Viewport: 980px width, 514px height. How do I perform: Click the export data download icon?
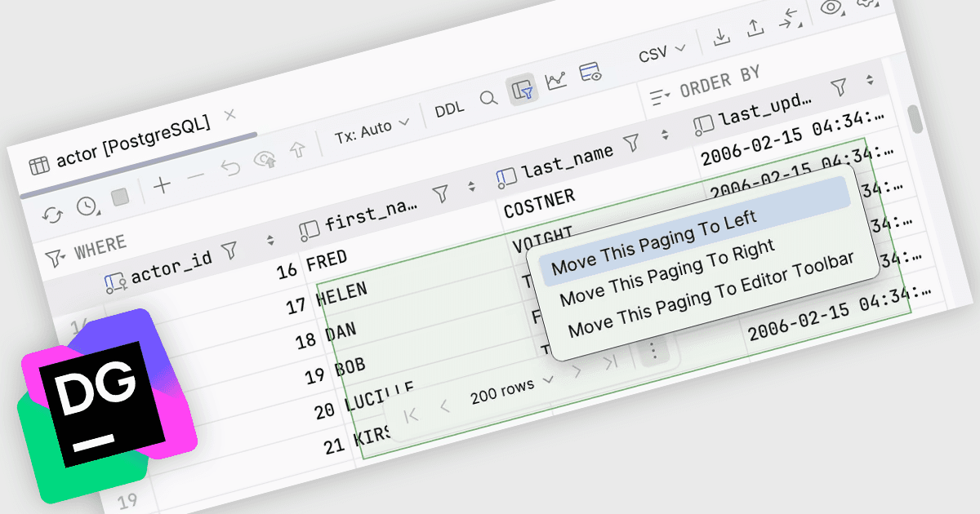point(720,38)
